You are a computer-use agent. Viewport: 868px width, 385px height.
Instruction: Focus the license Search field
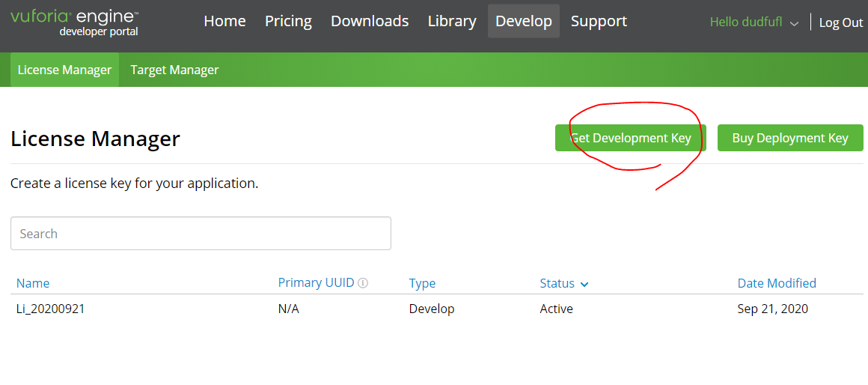coord(201,233)
